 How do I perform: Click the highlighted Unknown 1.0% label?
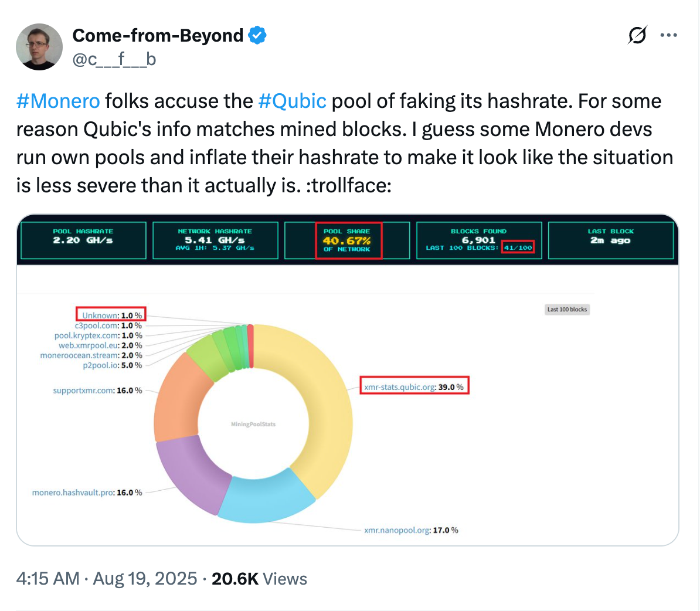click(110, 315)
